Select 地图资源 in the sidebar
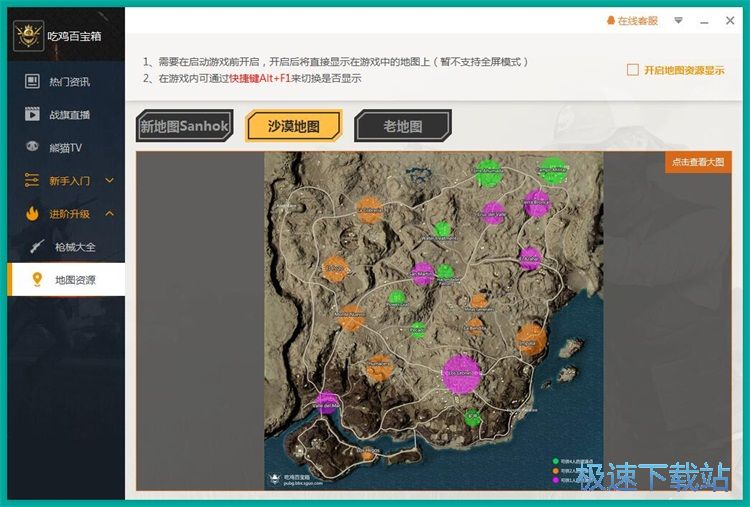This screenshot has height=507, width=750. 66,279
